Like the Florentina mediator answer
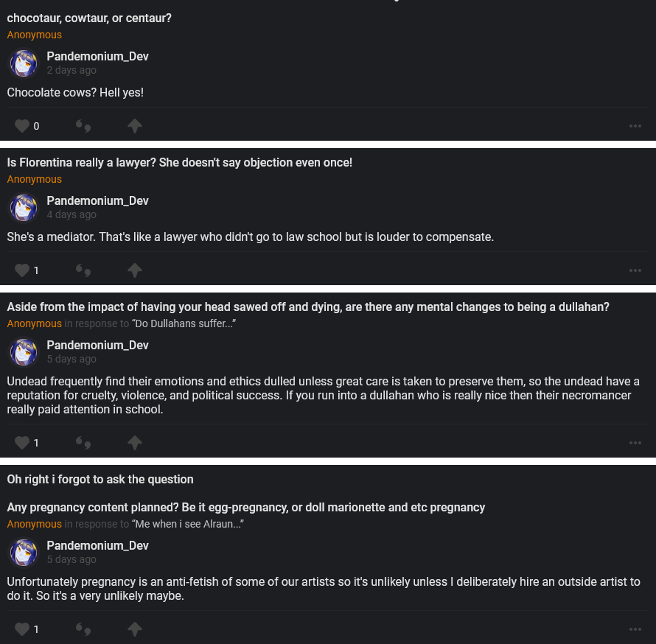656x644 pixels. [22, 270]
